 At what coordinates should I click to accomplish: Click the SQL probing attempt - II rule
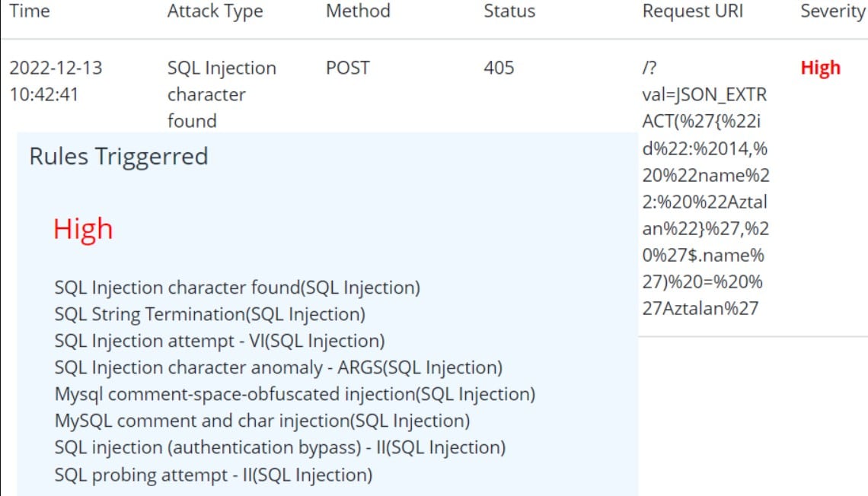click(213, 475)
